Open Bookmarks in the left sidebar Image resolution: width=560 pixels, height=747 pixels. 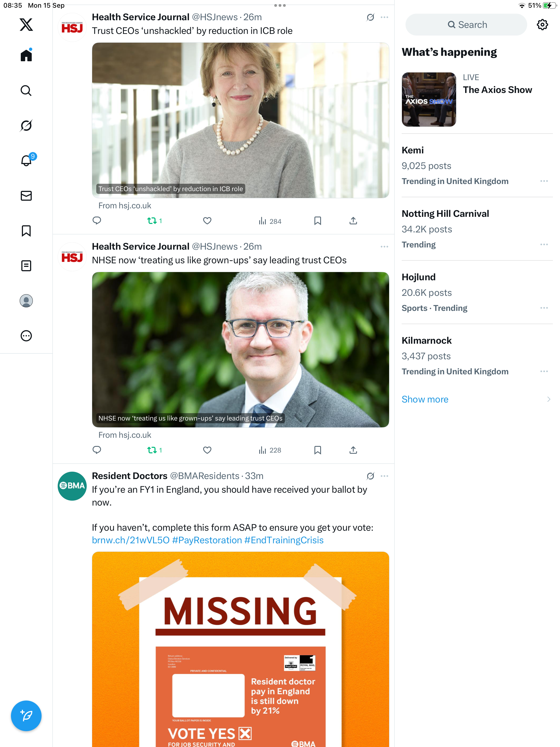tap(26, 231)
